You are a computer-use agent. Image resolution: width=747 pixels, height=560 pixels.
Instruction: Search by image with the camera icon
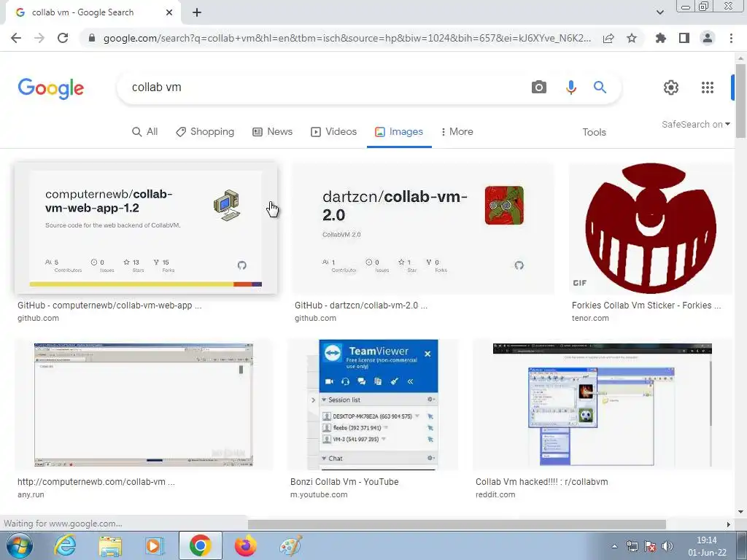pos(539,87)
